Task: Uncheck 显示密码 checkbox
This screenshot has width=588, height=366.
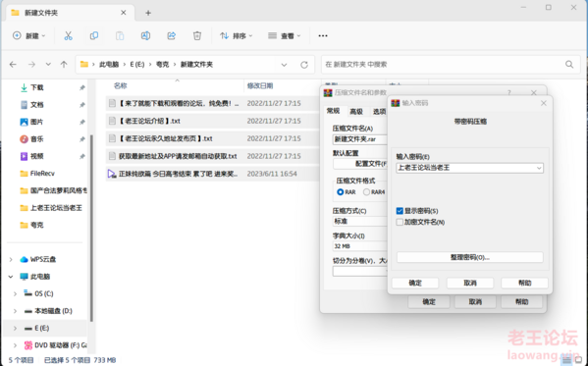Action: 400,211
